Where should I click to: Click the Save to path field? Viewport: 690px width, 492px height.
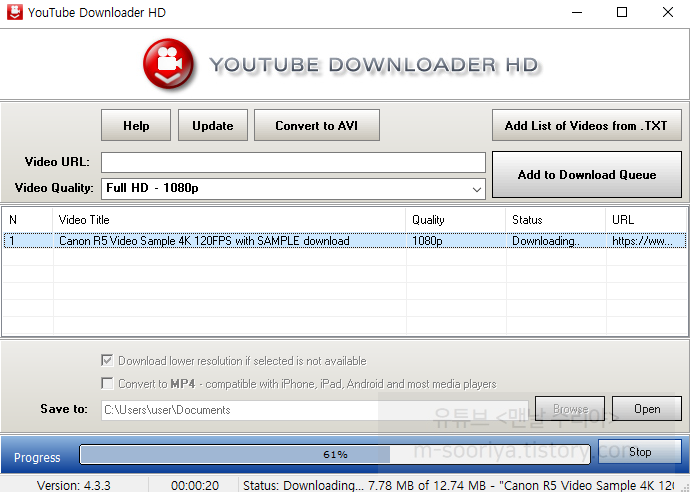315,410
